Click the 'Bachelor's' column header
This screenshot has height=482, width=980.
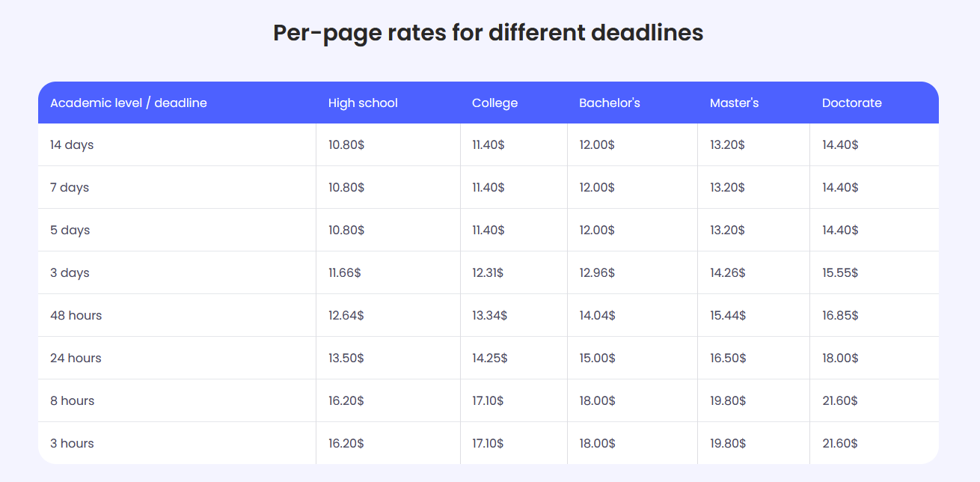pos(609,103)
